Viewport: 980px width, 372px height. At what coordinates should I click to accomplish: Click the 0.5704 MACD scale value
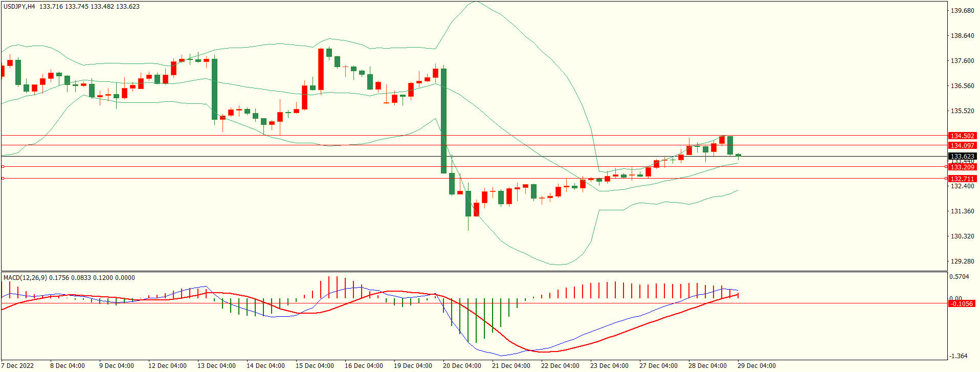coord(959,277)
